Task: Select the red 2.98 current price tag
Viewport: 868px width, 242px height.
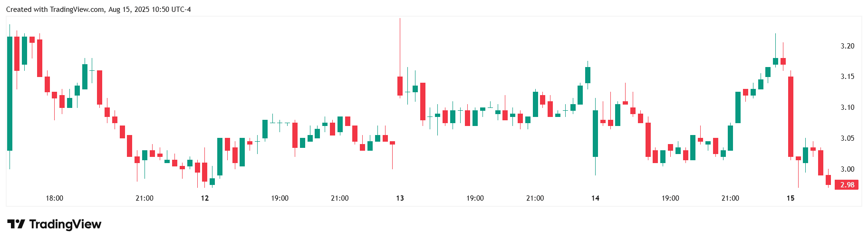Action: pos(847,185)
